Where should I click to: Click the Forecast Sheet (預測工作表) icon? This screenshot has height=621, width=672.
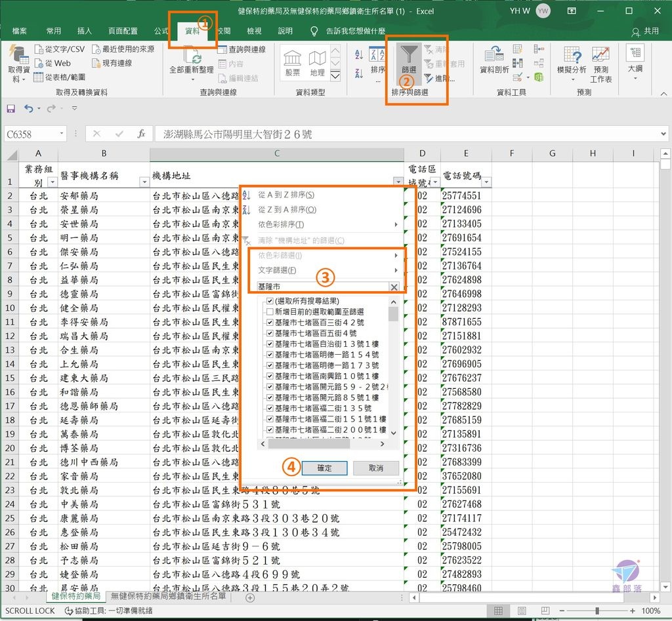tap(600, 63)
